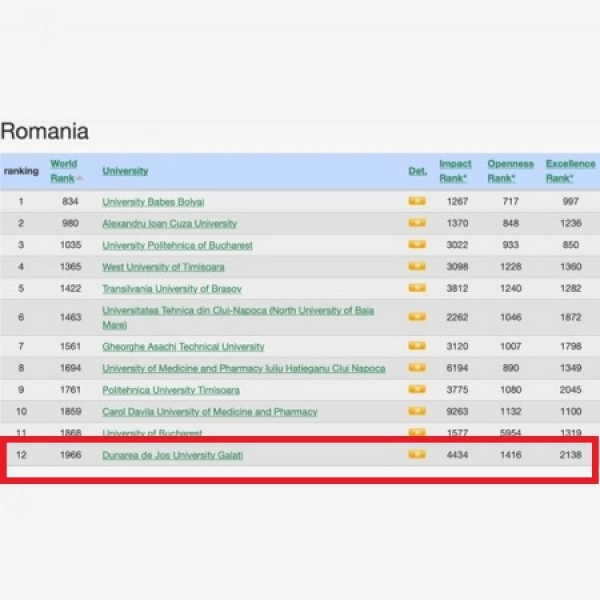Sort by Impact Rank column header
The width and height of the screenshot is (600, 600).
[x=455, y=170]
